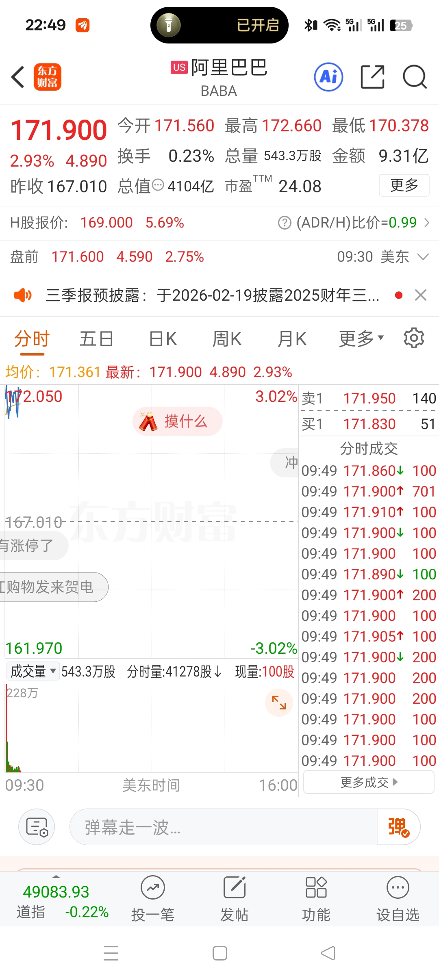Select the 分时 tab

(x=32, y=338)
